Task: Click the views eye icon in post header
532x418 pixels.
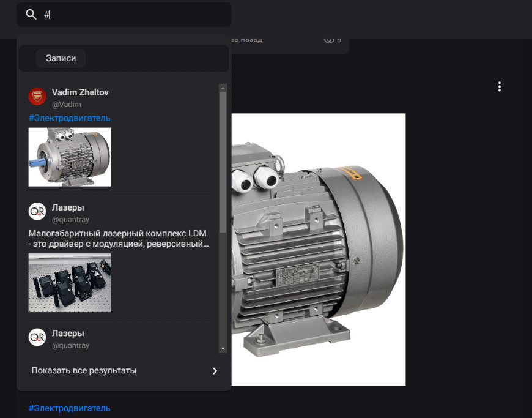Action: 329,39
